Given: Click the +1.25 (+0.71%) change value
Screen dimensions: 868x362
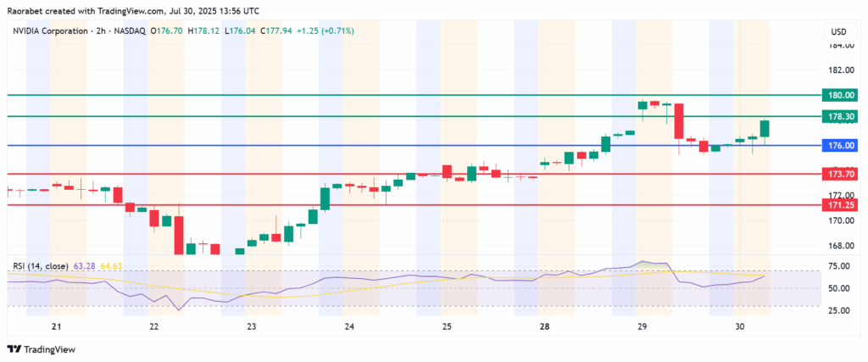Looking at the screenshot, I should [x=326, y=31].
